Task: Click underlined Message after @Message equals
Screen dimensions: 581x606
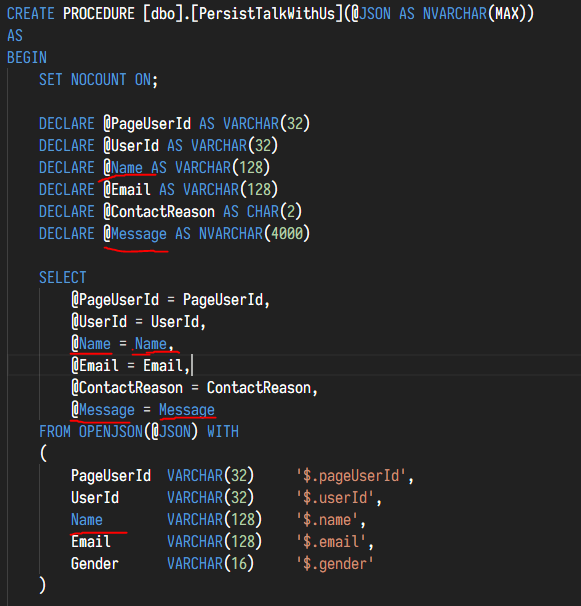Action: [187, 410]
